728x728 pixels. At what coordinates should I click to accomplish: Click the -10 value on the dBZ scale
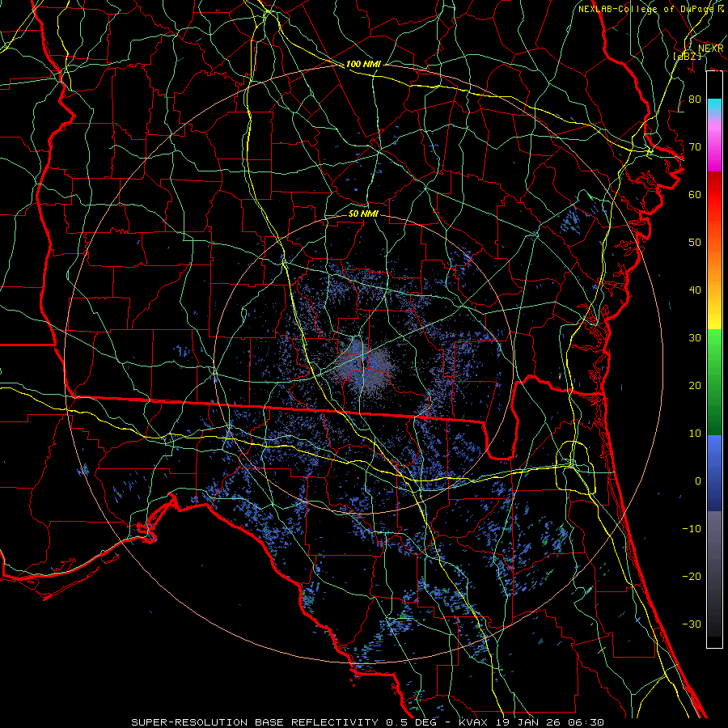click(x=692, y=529)
